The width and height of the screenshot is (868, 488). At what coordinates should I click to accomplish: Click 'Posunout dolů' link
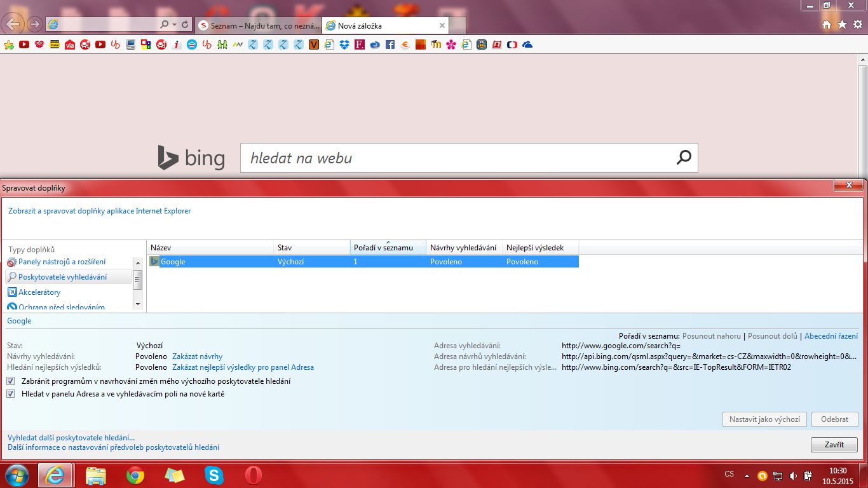click(x=773, y=336)
